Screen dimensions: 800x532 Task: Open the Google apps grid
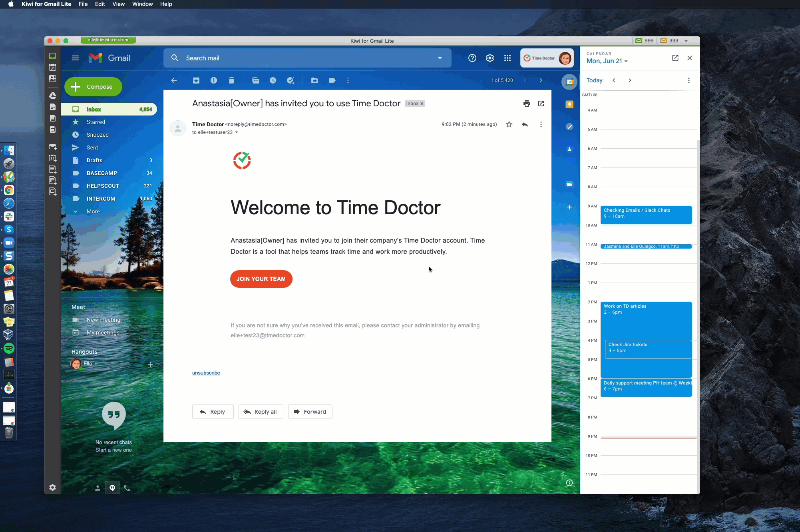click(x=507, y=58)
